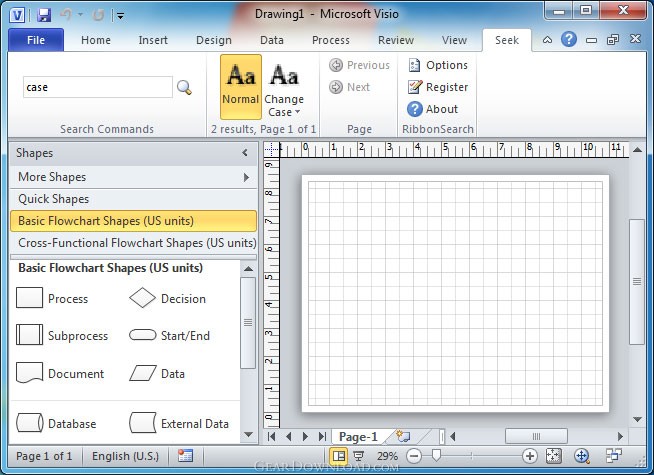This screenshot has height=475, width=654.
Task: Click the Register button
Action: [438, 87]
